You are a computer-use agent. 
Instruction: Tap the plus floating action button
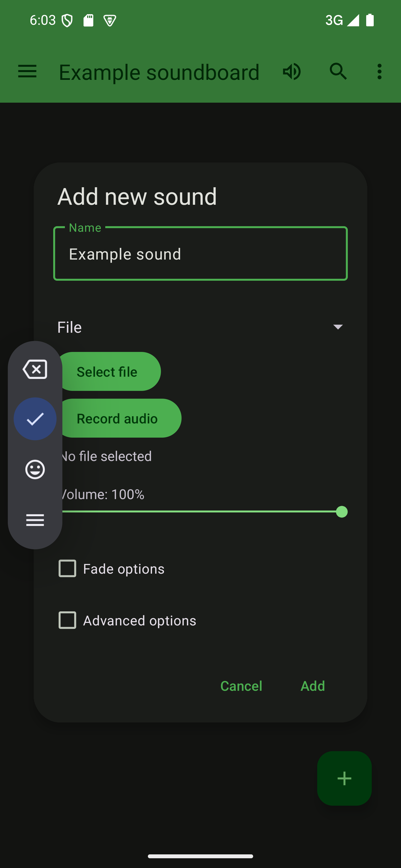[x=344, y=778]
